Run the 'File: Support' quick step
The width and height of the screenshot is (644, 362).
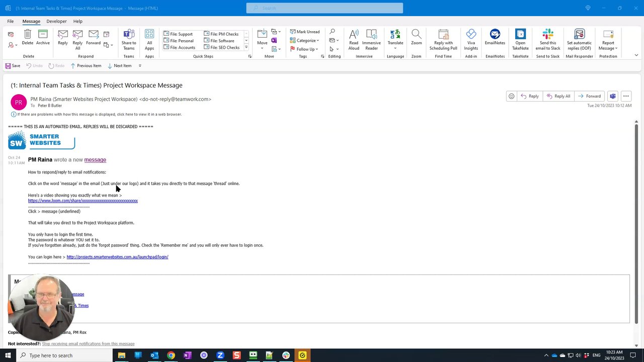tap(178, 34)
